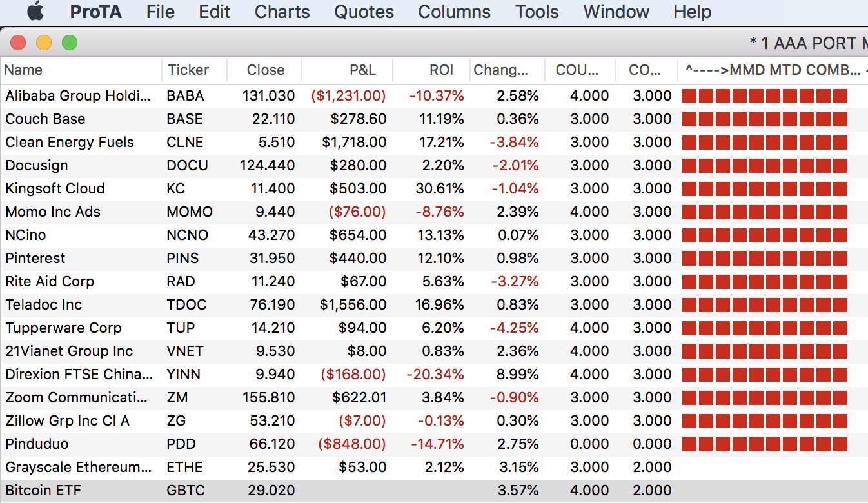This screenshot has width=868, height=503.
Task: Click the YINN ticker cell
Action: point(183,375)
